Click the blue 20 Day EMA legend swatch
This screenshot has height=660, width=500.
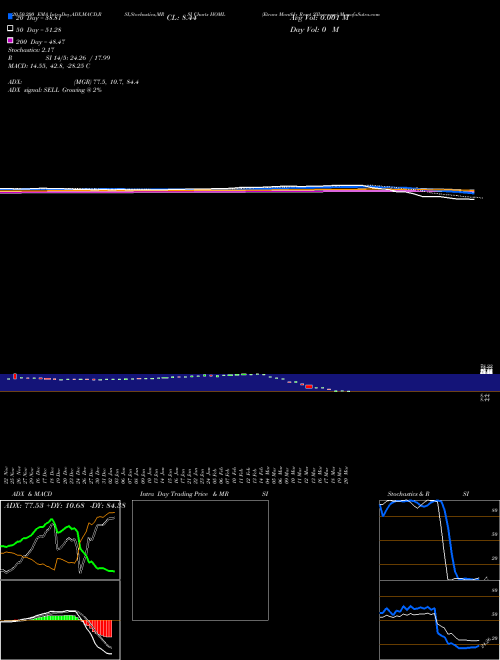pos(10,16)
